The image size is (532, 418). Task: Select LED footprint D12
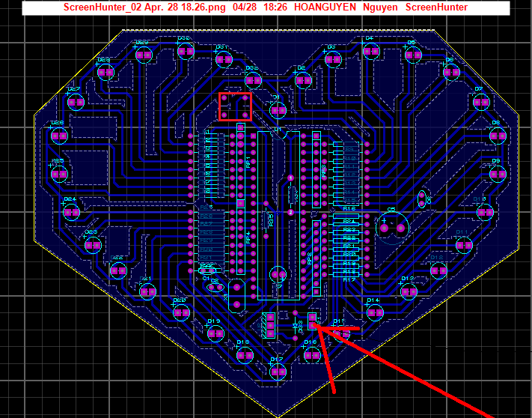(438, 271)
